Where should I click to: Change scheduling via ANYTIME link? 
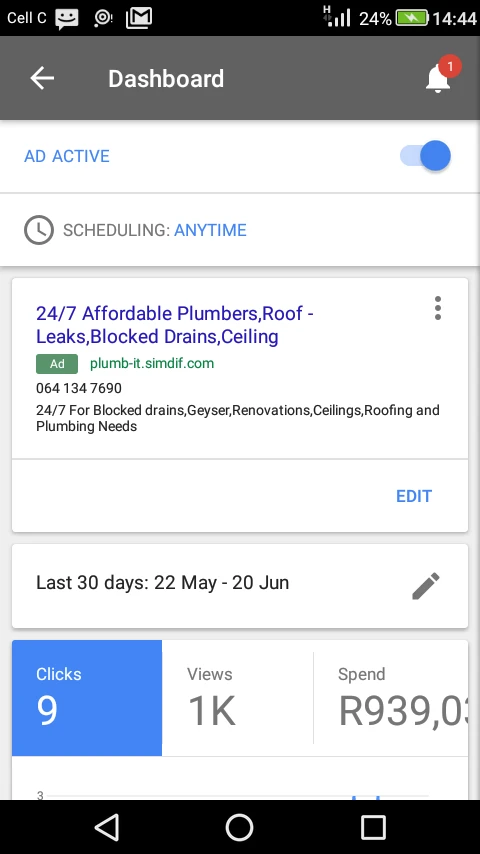(x=210, y=230)
